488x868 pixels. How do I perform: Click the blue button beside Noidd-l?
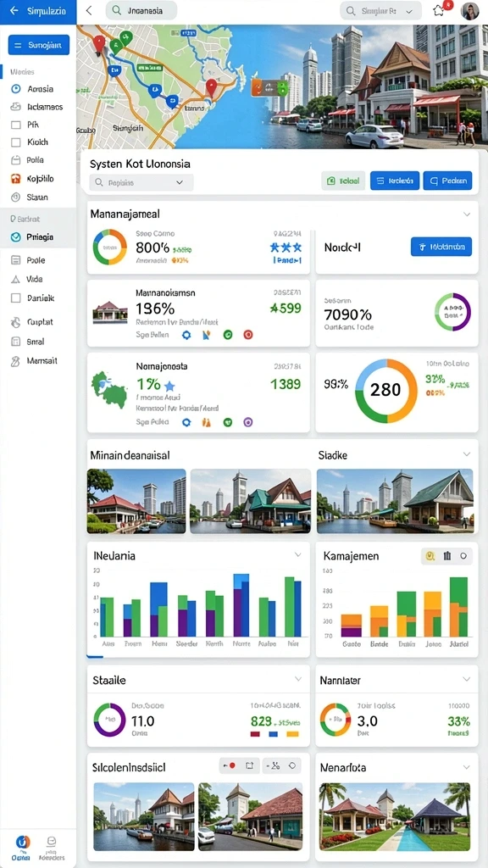[441, 247]
